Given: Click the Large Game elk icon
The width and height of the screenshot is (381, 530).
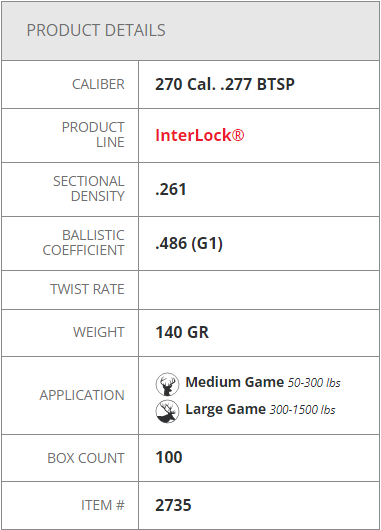Looking at the screenshot, I should pos(167,411).
